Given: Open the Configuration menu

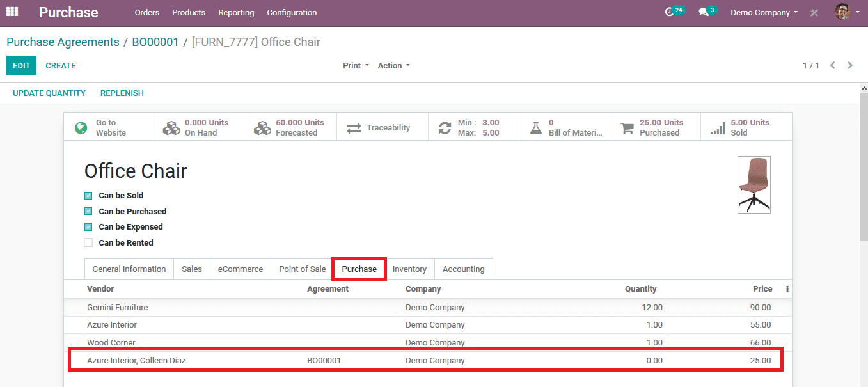Looking at the screenshot, I should [x=292, y=12].
